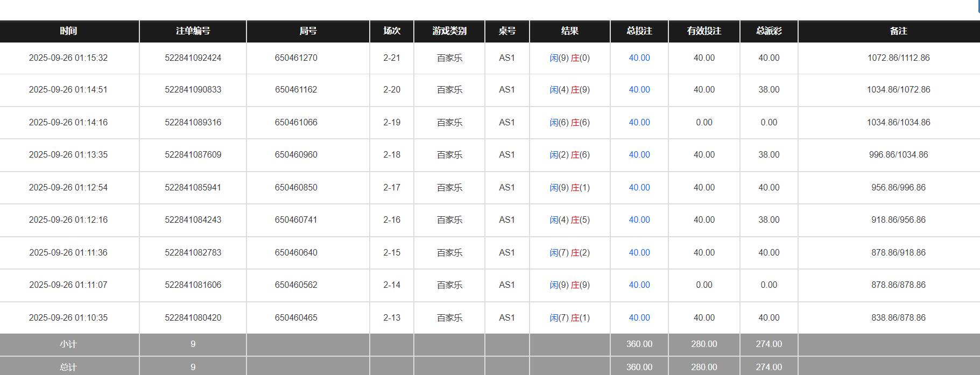Click the 总投注 column header
This screenshot has height=375, width=980.
tap(639, 31)
